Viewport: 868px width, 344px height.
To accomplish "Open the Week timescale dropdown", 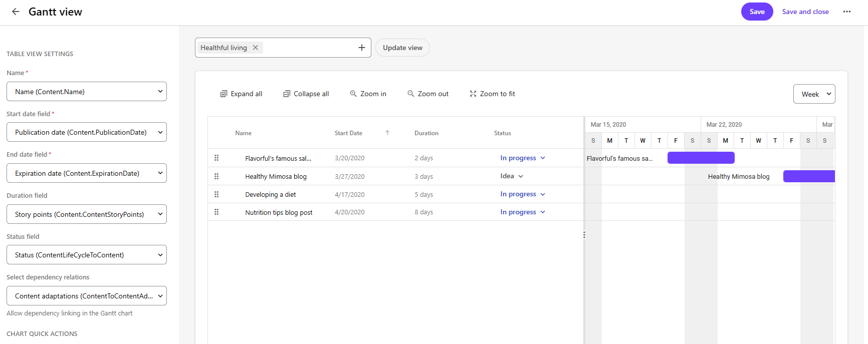I will pyautogui.click(x=814, y=94).
